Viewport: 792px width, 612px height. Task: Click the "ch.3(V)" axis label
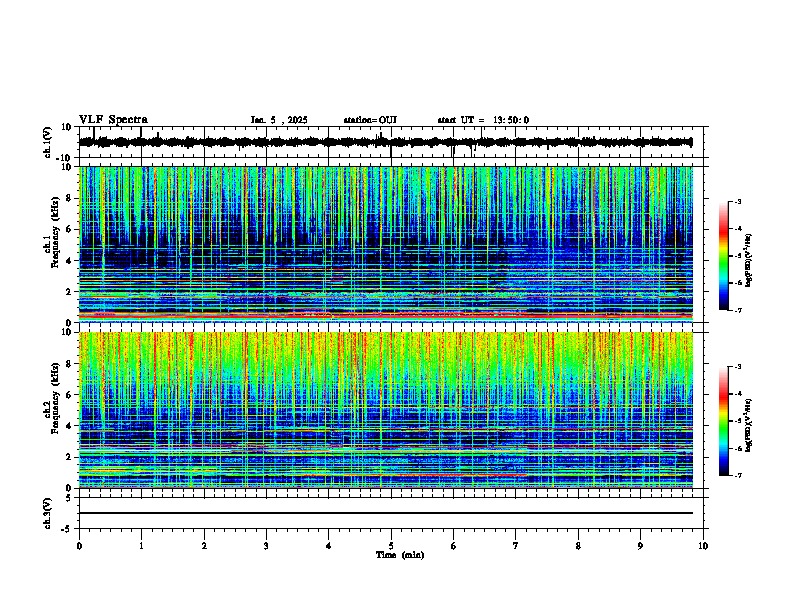pos(47,514)
